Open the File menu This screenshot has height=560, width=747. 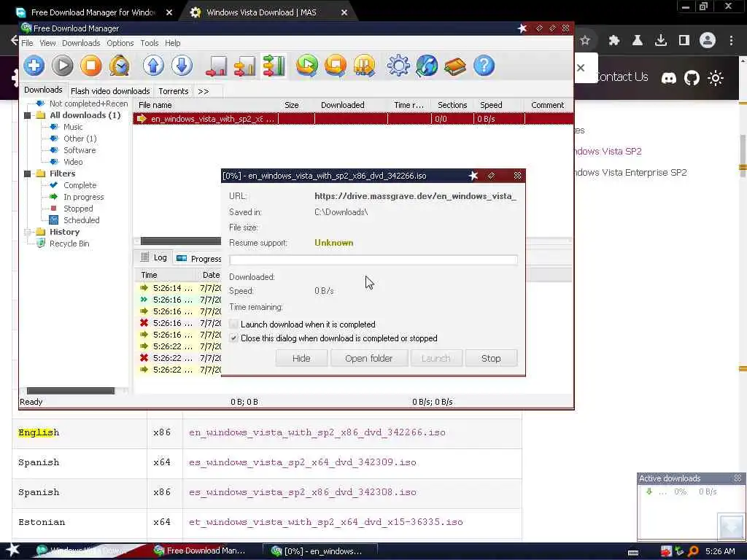click(x=27, y=43)
